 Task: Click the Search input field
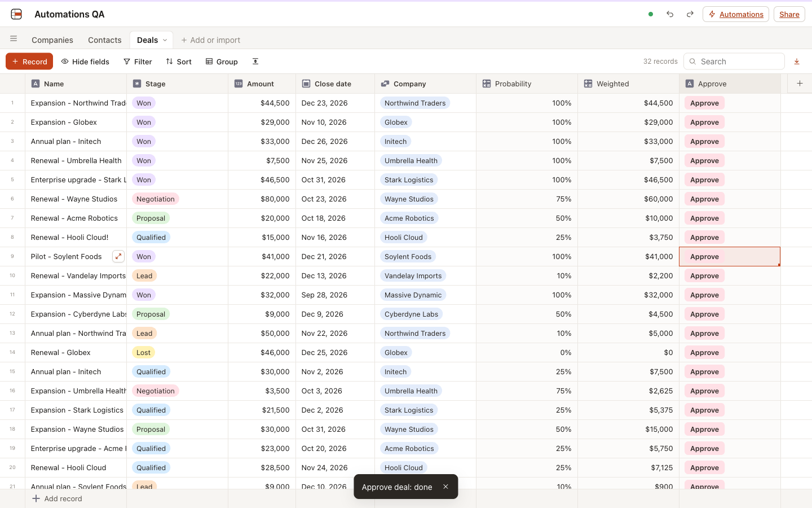(734, 62)
